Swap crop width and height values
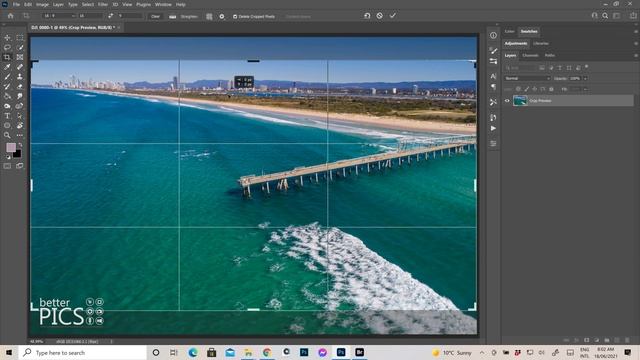The image size is (640, 360). coord(111,16)
